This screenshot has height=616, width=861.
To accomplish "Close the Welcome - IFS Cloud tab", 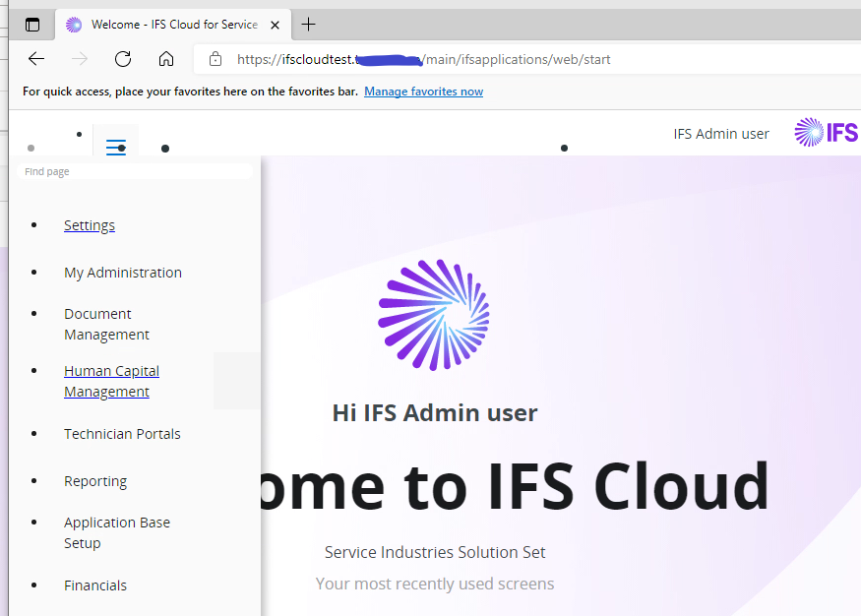I will click(276, 25).
